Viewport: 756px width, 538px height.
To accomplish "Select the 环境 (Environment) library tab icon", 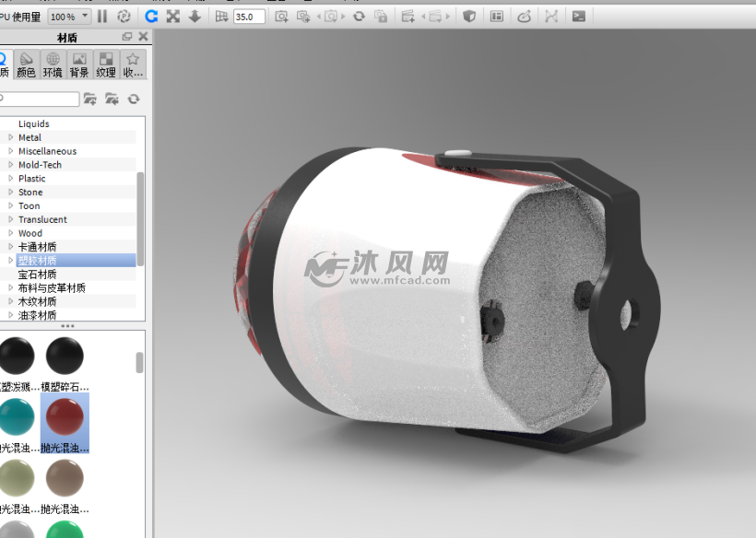I will (53, 63).
